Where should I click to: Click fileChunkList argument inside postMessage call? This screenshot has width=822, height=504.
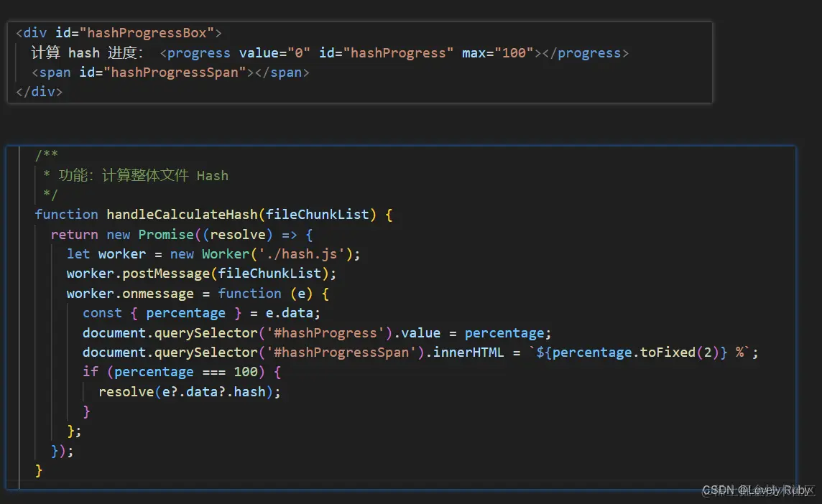pyautogui.click(x=269, y=274)
